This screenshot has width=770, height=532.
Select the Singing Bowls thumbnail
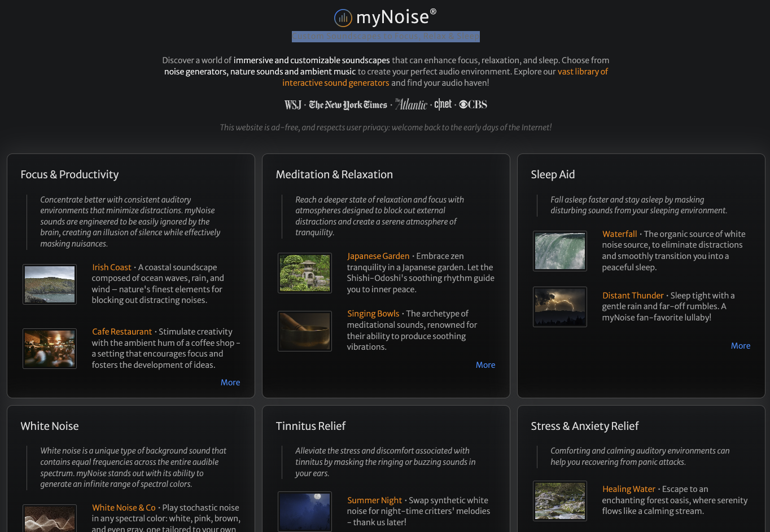(305, 331)
